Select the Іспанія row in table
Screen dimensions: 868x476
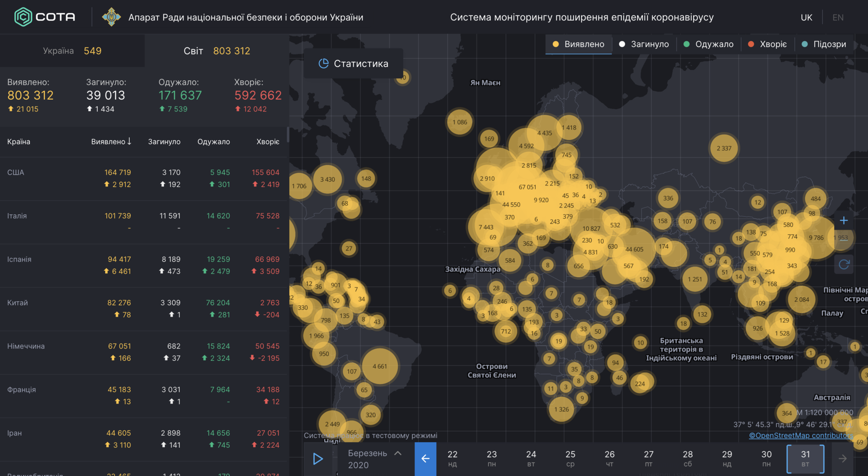pyautogui.click(x=143, y=266)
